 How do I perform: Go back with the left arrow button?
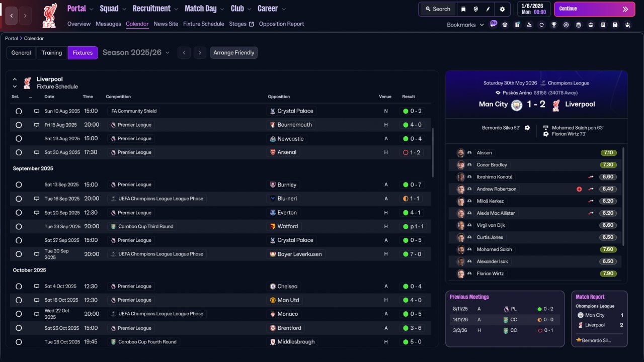coord(11,16)
